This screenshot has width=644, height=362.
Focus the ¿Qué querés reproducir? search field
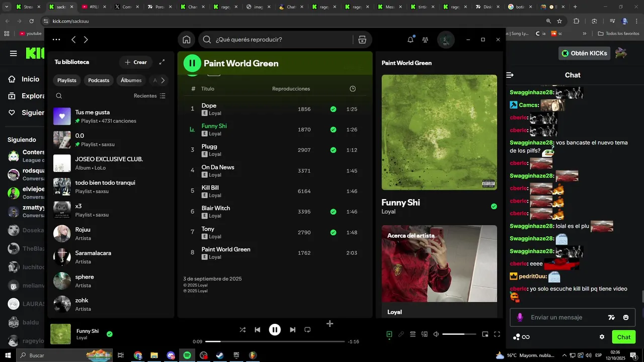(276, 40)
